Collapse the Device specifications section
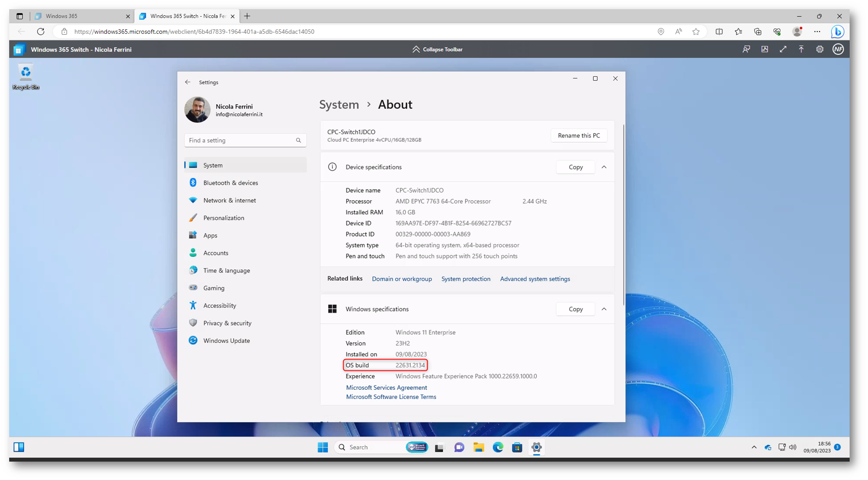This screenshot has height=480, width=868. [604, 167]
